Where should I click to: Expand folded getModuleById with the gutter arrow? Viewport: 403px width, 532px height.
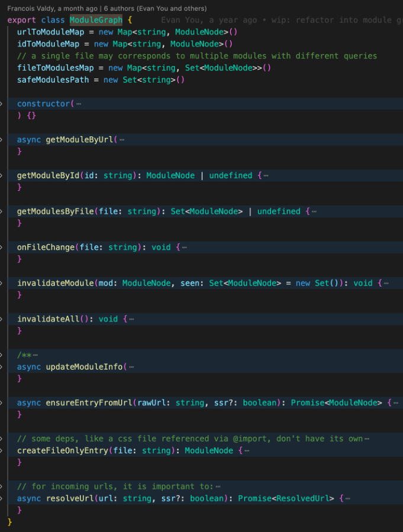coord(2,176)
